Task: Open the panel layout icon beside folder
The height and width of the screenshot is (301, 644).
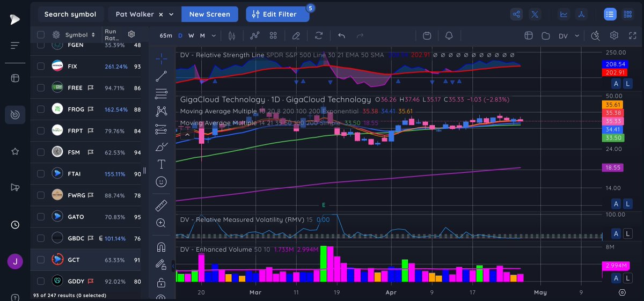Action: tap(528, 36)
